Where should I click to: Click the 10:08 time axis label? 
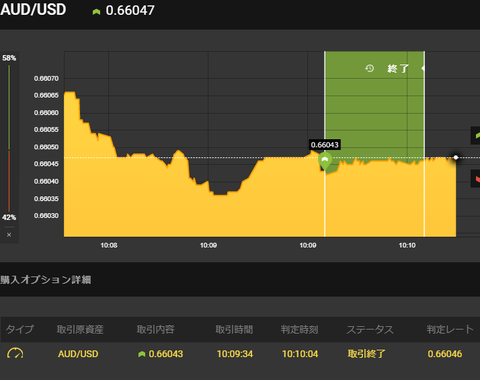109,245
